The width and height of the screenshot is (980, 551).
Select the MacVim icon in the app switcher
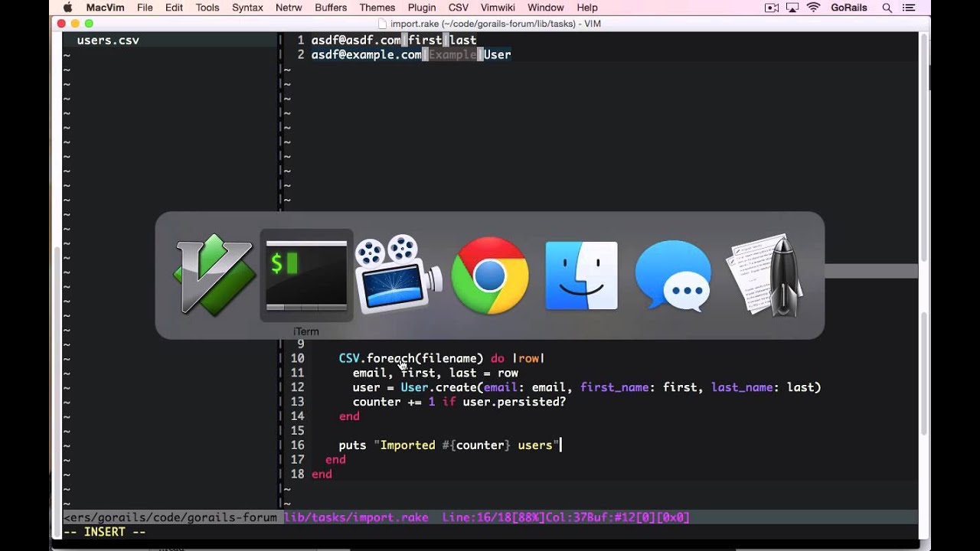coord(214,275)
